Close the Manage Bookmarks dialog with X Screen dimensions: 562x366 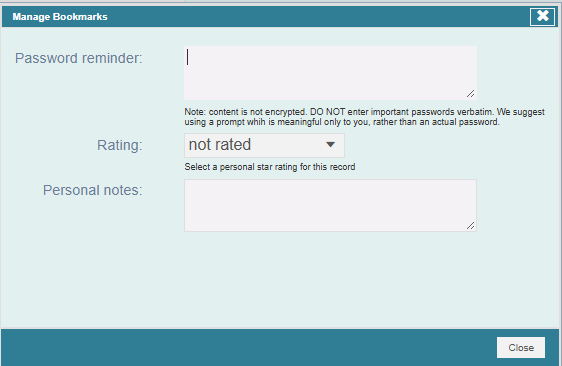pyautogui.click(x=542, y=16)
